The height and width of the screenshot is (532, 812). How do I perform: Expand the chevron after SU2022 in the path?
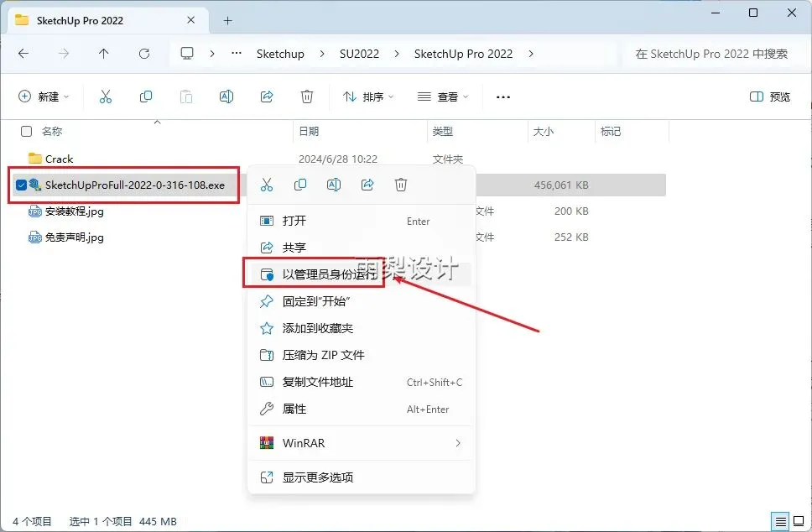(x=397, y=54)
